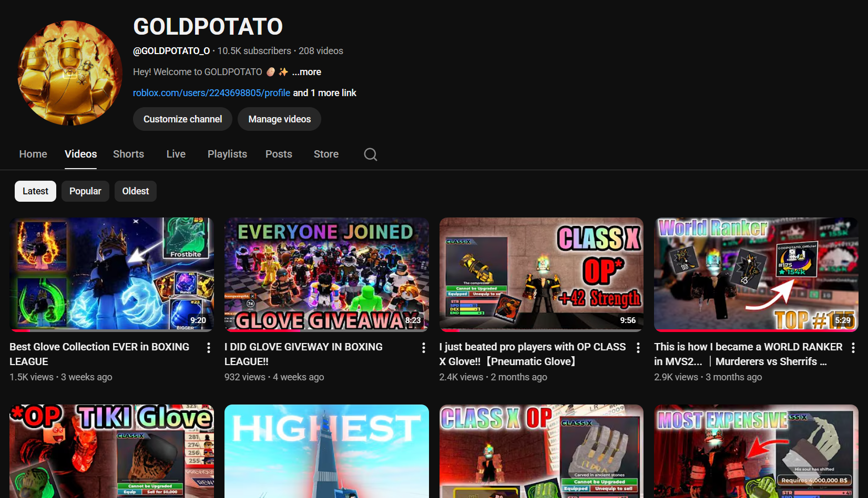Open three-dot menu for World Ranker video
The height and width of the screenshot is (498, 868).
click(x=853, y=348)
